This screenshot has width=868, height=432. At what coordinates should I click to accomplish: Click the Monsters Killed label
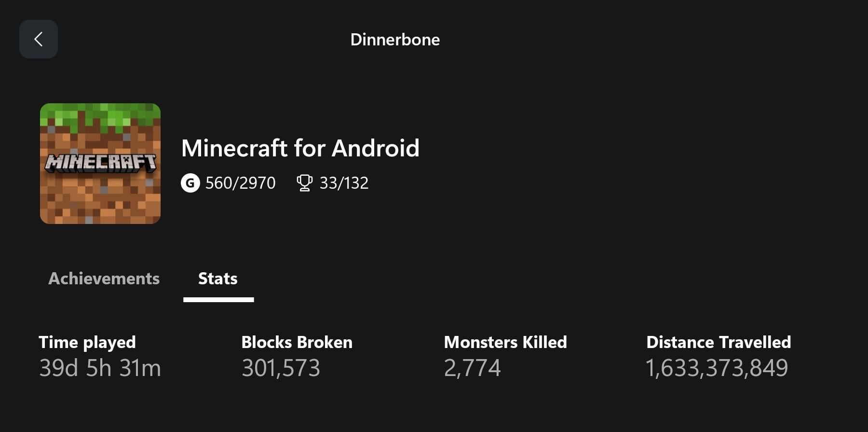pyautogui.click(x=505, y=342)
